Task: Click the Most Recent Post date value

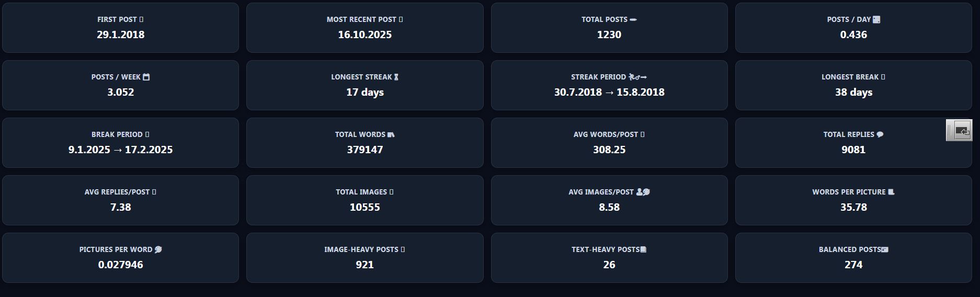Action: (364, 35)
